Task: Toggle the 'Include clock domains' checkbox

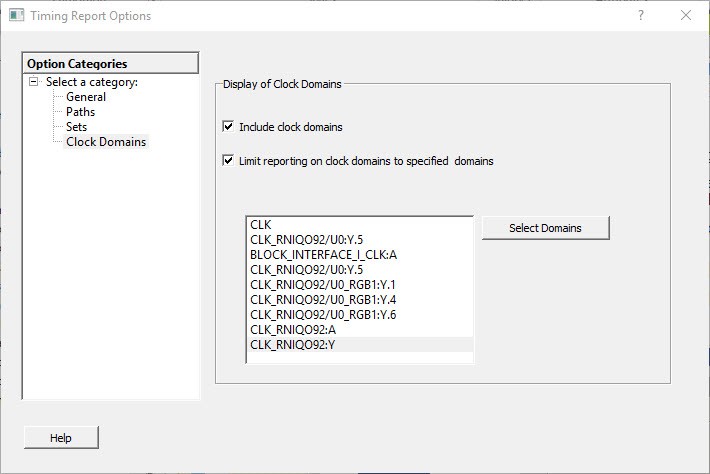Action: [229, 127]
